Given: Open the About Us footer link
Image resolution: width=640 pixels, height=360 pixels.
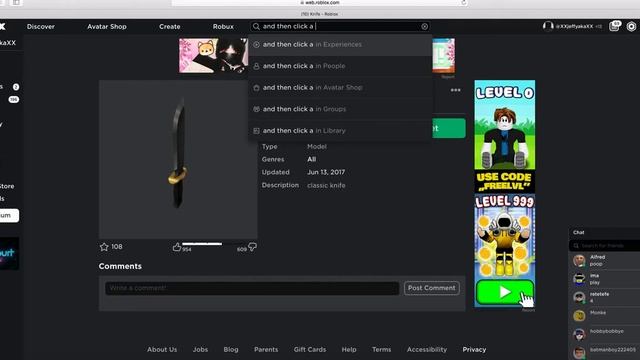Looking at the screenshot, I should [162, 350].
